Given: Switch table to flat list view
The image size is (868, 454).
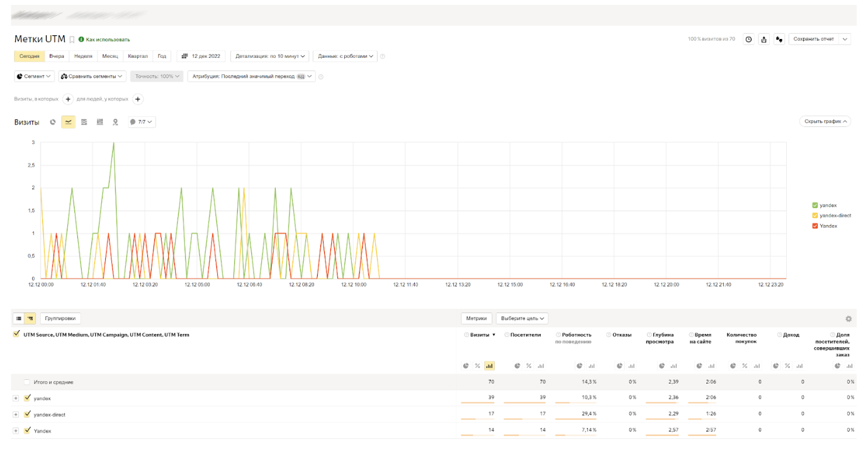Looking at the screenshot, I should pos(19,319).
